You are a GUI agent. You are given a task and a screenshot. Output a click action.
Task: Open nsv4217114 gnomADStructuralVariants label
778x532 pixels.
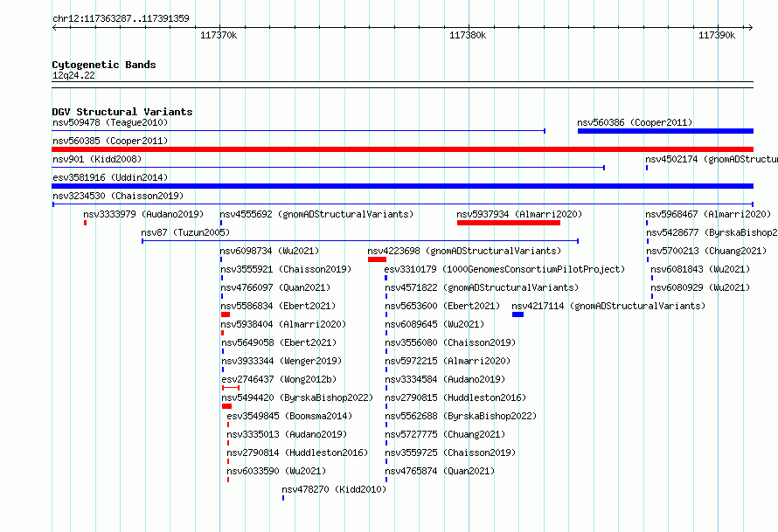[x=608, y=306]
